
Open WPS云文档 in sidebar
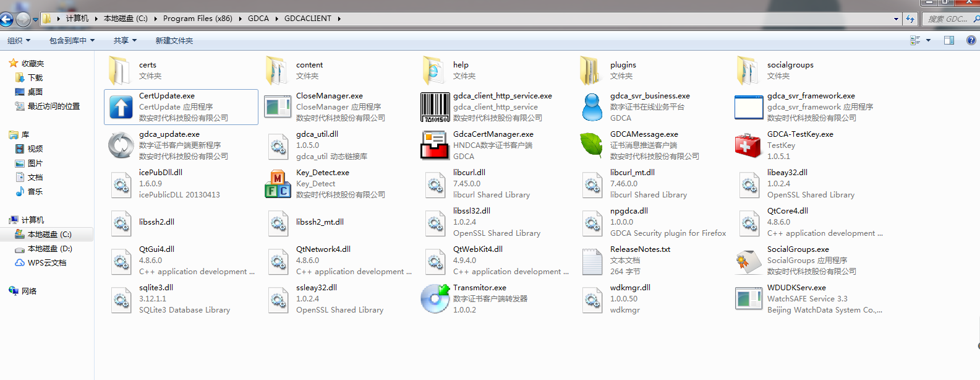coord(47,262)
